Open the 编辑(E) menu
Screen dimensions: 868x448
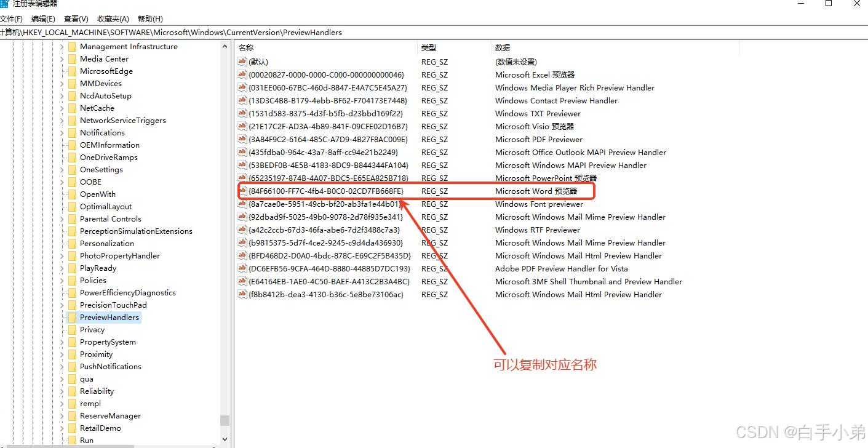(43, 19)
